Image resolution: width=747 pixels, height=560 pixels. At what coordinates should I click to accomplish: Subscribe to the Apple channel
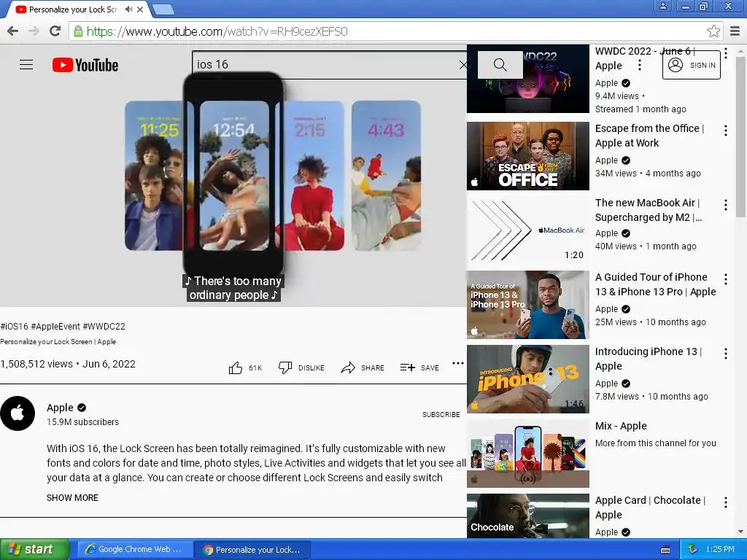click(441, 414)
